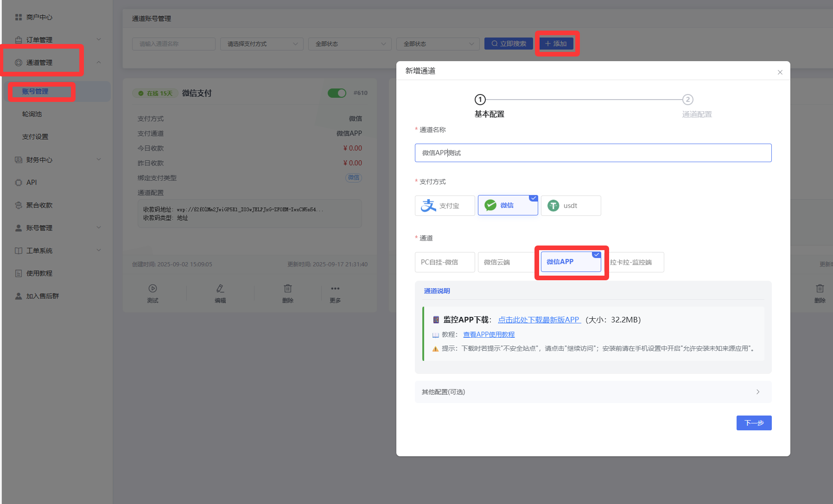Select the Alipay 支付宝 payment icon
833x504 pixels.
[429, 206]
